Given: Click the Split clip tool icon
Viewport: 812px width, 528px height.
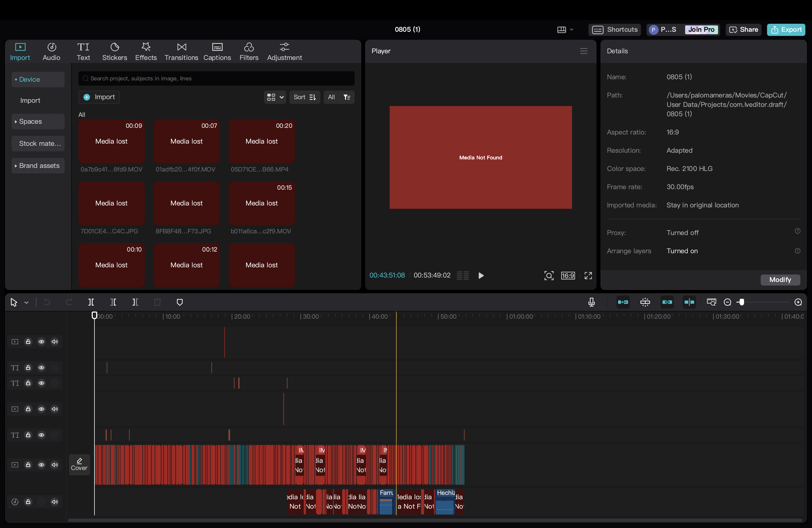Looking at the screenshot, I should 91,302.
